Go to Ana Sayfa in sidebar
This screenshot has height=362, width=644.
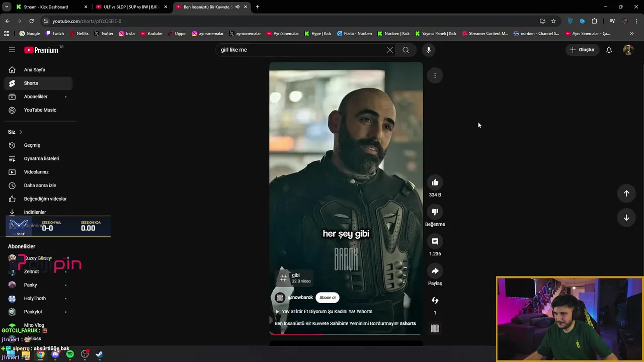(38, 70)
